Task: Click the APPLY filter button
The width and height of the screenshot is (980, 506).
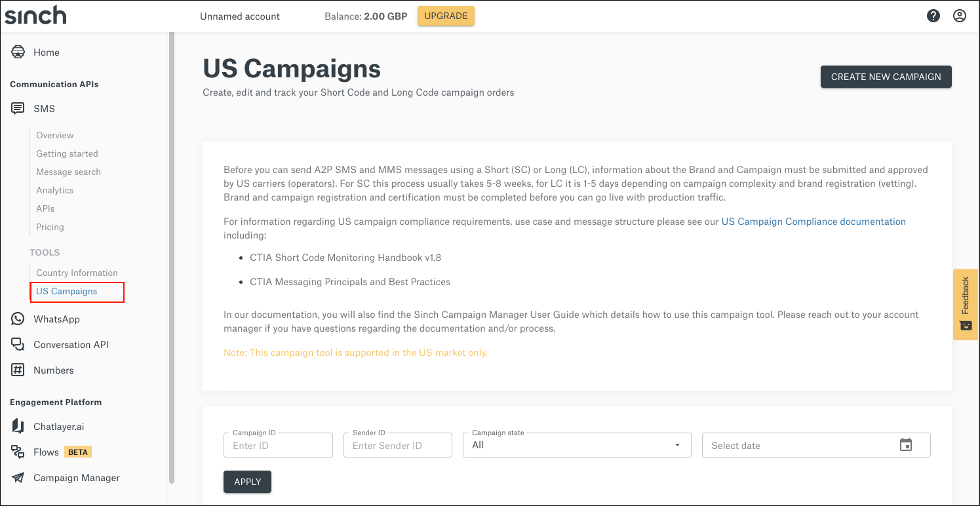Action: click(x=247, y=482)
